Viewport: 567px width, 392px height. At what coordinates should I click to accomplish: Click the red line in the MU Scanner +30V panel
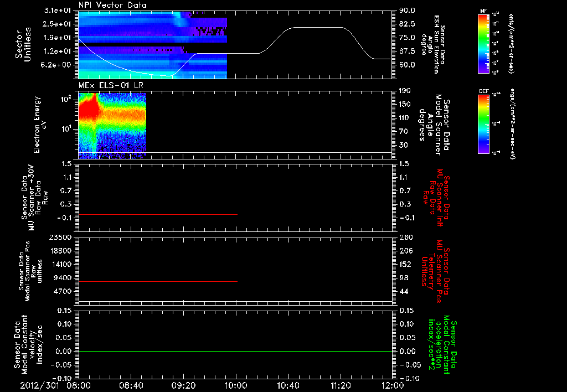click(x=158, y=214)
